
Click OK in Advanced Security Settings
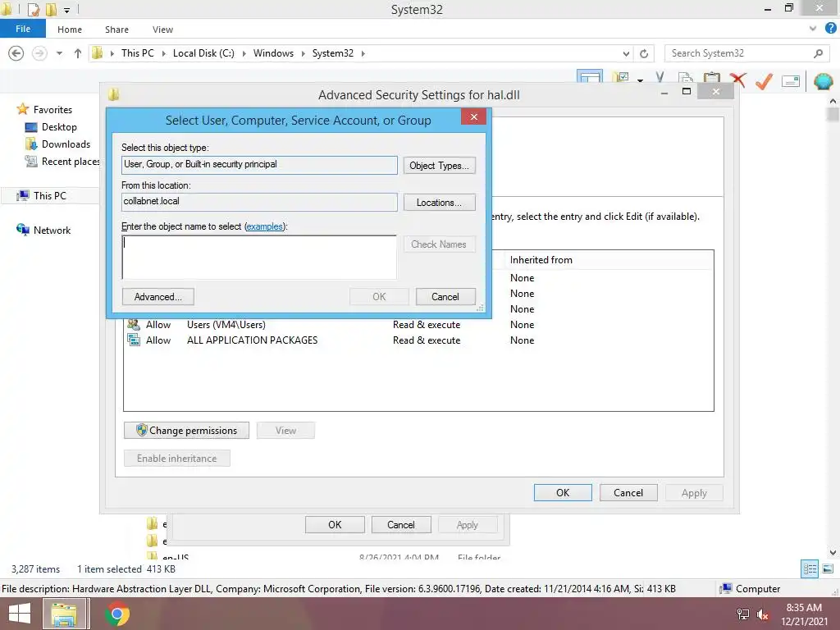pos(563,492)
